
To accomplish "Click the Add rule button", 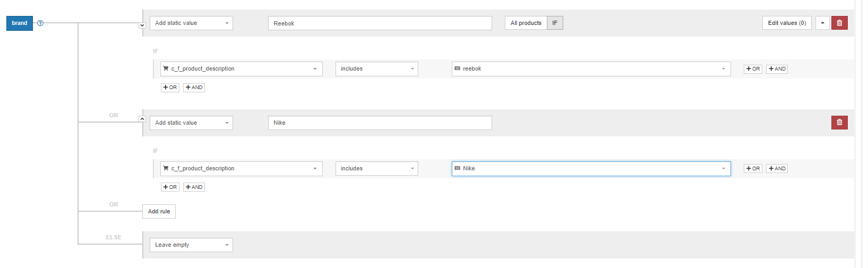I will (x=159, y=212).
